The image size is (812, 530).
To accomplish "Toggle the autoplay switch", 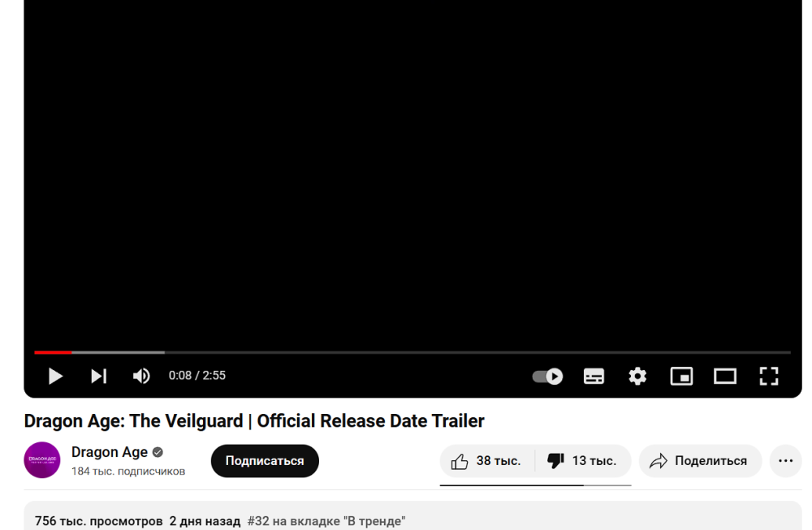I will (x=547, y=377).
